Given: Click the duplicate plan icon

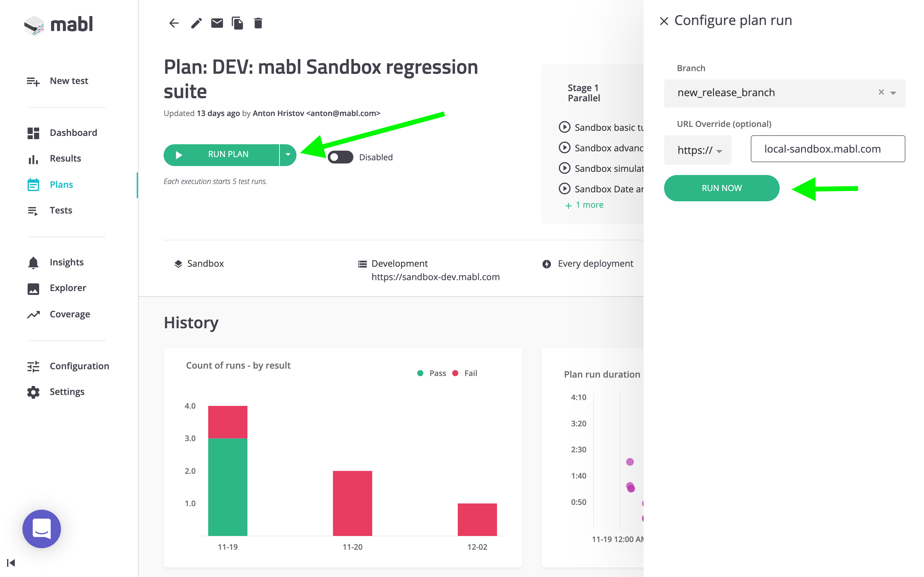Looking at the screenshot, I should point(237,23).
